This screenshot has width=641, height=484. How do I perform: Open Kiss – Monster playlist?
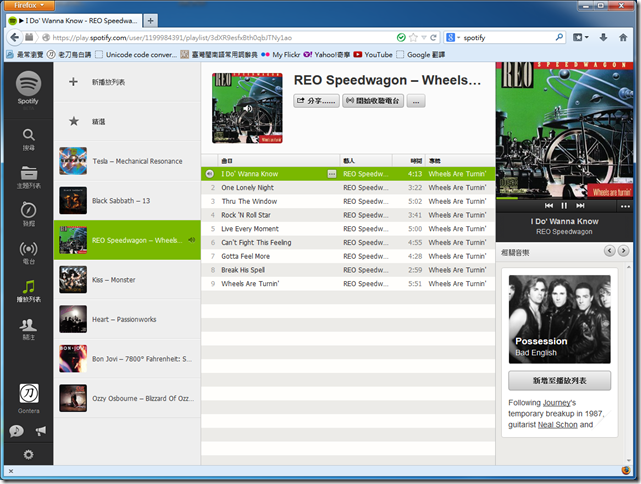click(x=127, y=280)
